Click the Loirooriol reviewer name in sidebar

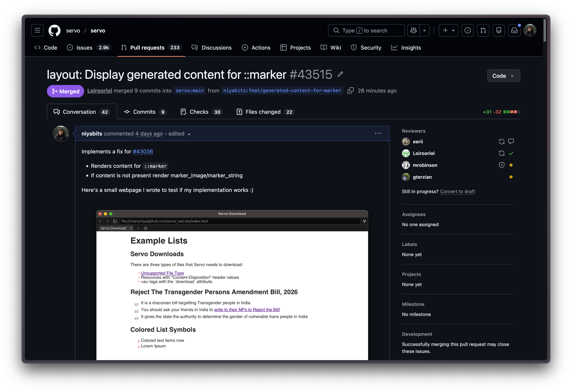coord(424,153)
